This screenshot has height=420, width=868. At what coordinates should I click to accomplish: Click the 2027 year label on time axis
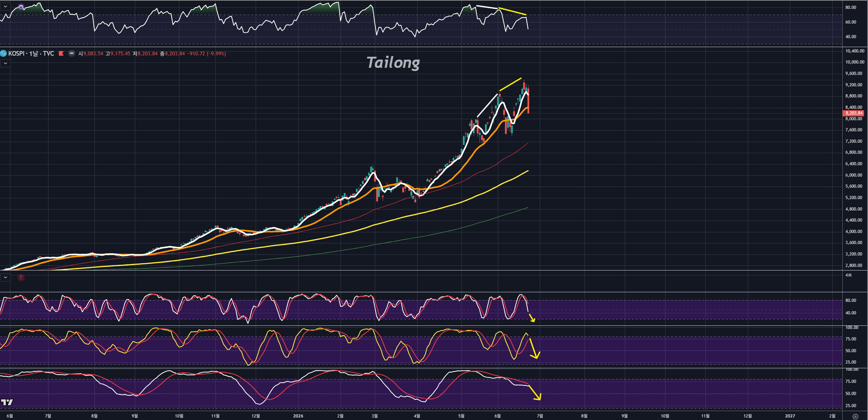point(790,416)
